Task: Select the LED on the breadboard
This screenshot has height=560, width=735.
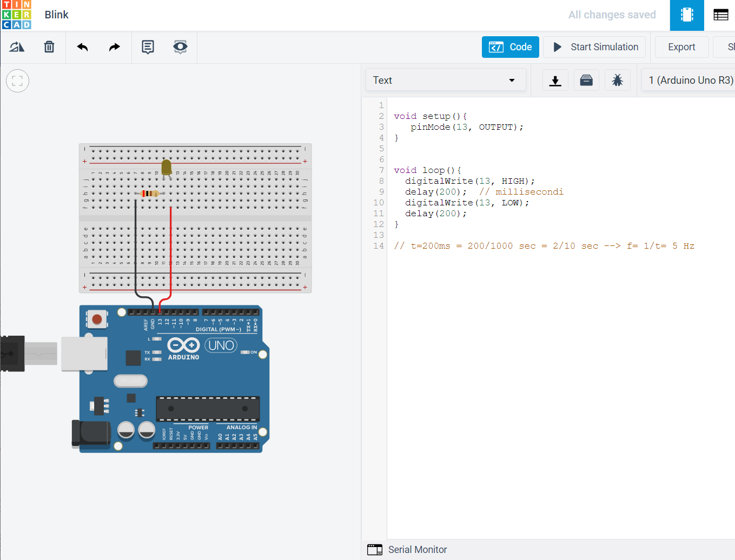Action: click(x=167, y=168)
